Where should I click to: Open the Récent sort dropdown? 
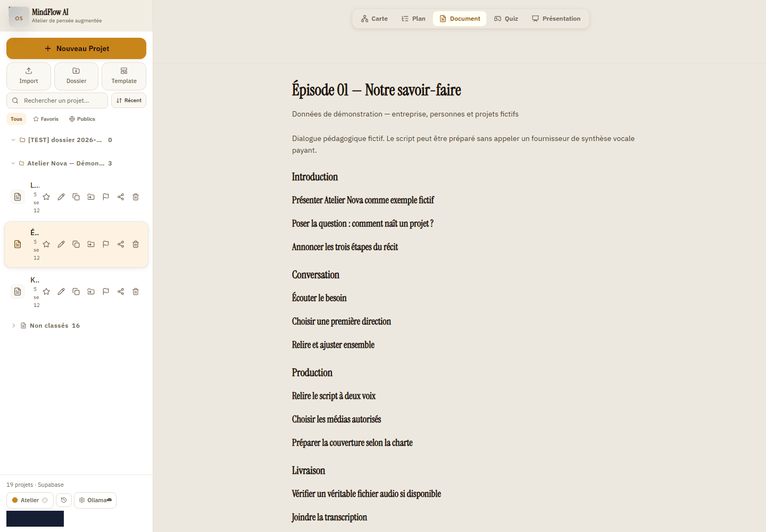[x=129, y=101]
